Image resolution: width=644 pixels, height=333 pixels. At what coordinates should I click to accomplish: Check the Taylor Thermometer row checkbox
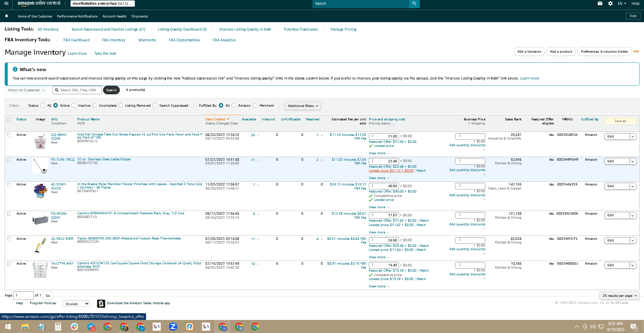coord(9,239)
